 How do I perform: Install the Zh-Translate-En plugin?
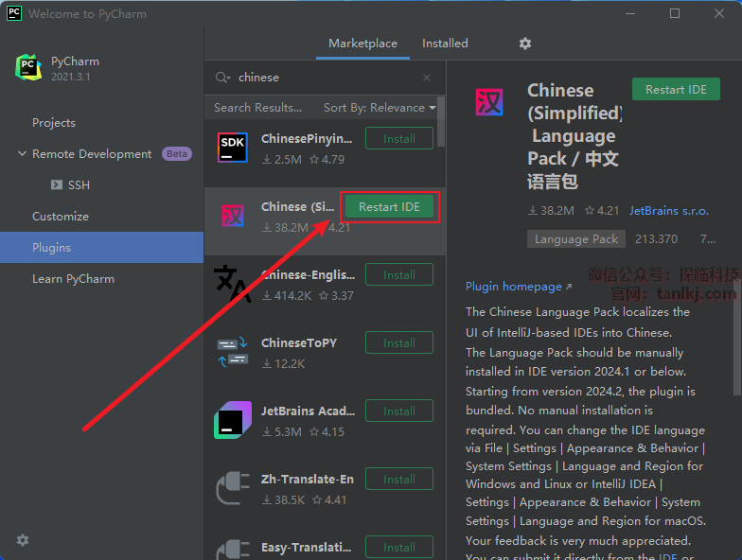coord(399,479)
